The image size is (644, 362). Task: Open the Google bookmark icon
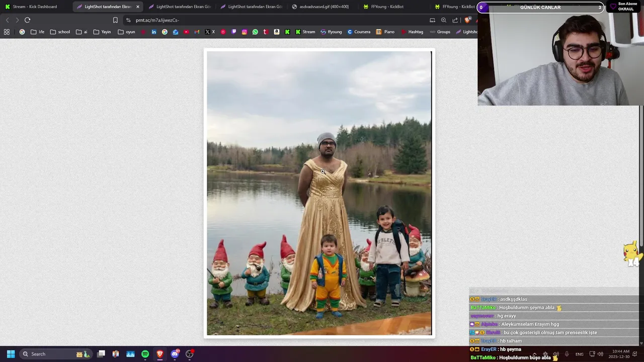tap(22, 32)
